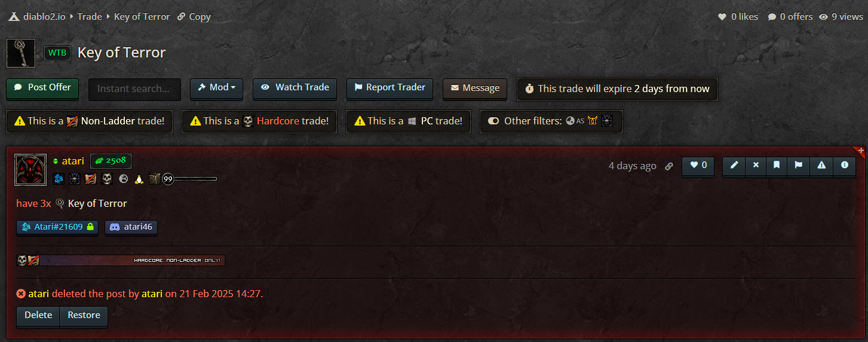Restore the deleted post

pos(84,316)
